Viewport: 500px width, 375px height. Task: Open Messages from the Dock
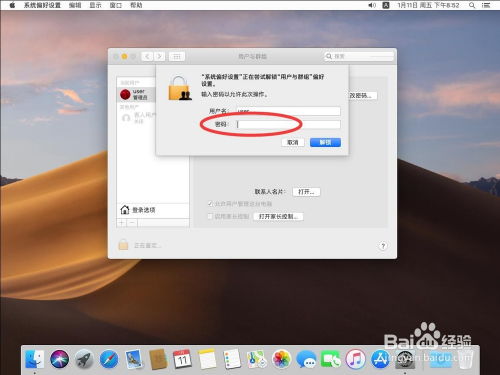[306, 359]
